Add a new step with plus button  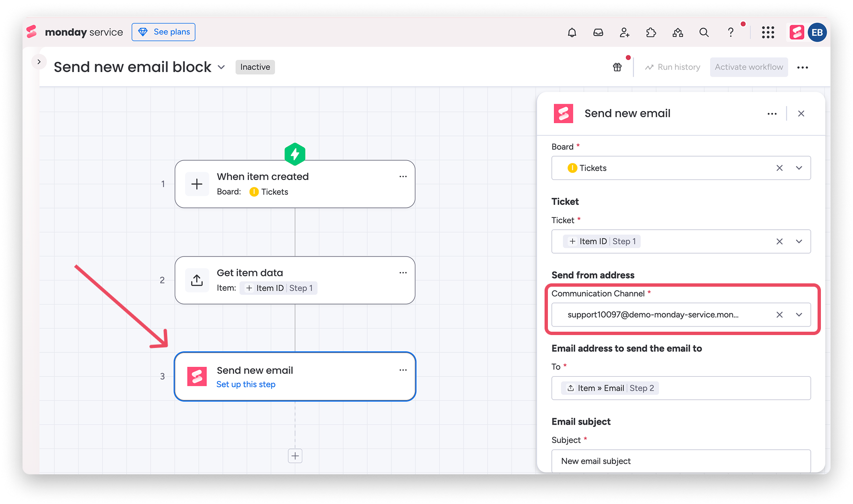[x=295, y=456]
